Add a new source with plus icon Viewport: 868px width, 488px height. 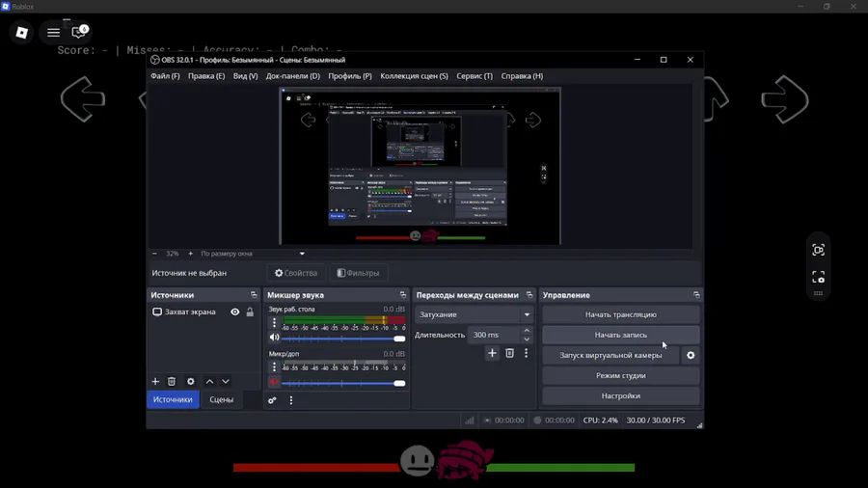(x=155, y=381)
